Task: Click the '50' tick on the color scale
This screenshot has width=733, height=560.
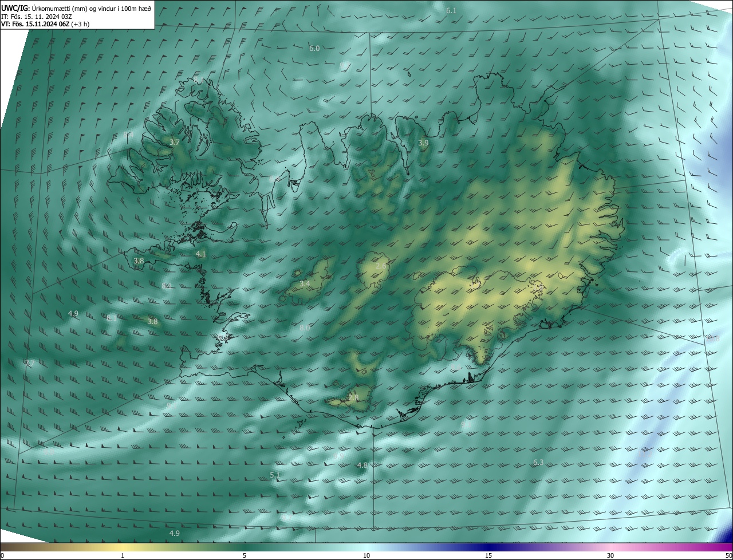Action: pyautogui.click(x=728, y=555)
